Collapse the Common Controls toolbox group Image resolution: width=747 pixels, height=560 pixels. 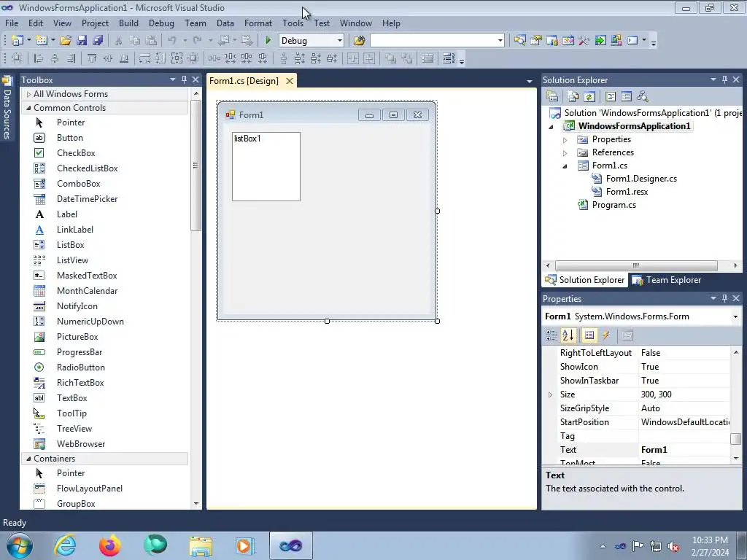[x=28, y=108]
